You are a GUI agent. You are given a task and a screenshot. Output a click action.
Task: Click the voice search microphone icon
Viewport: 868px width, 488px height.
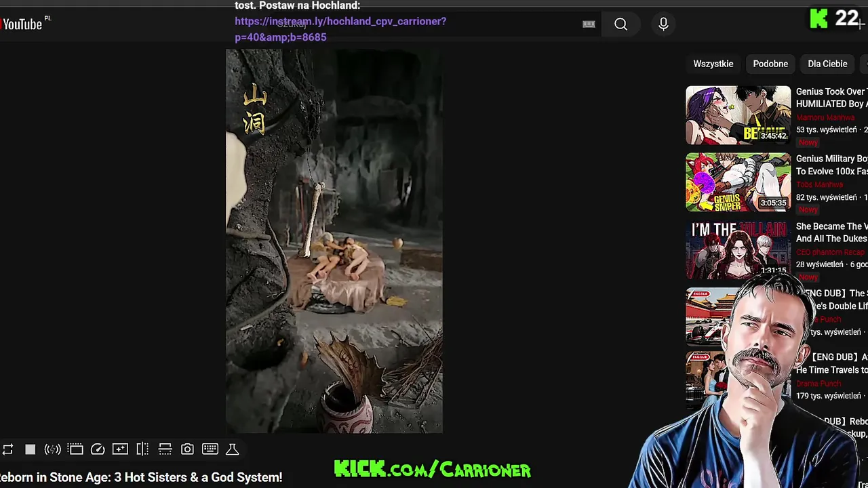coord(663,24)
